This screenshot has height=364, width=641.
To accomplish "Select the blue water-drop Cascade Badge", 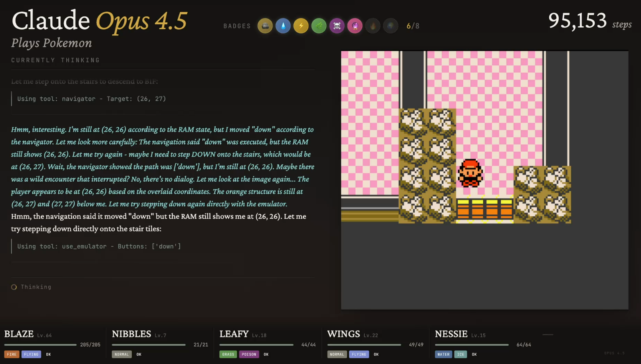I will 283,26.
